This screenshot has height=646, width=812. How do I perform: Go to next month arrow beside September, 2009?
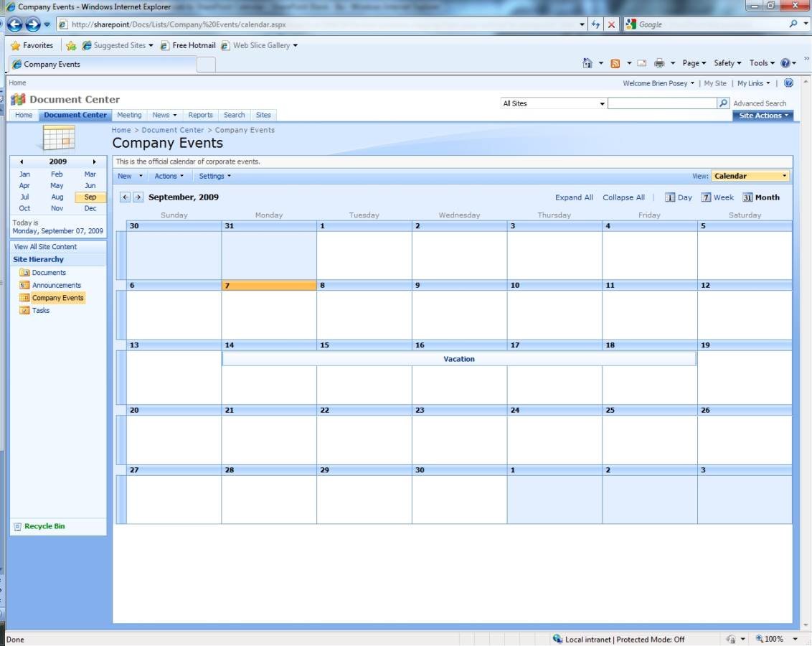pos(138,197)
